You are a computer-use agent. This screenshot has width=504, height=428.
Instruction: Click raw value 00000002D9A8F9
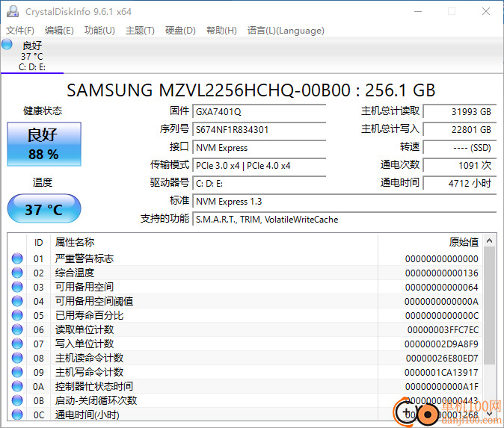pyautogui.click(x=441, y=344)
